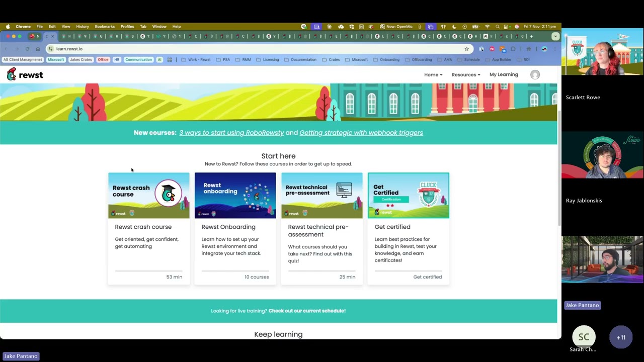Go to My Learning
Screen dimensions: 644x362
pos(504,74)
